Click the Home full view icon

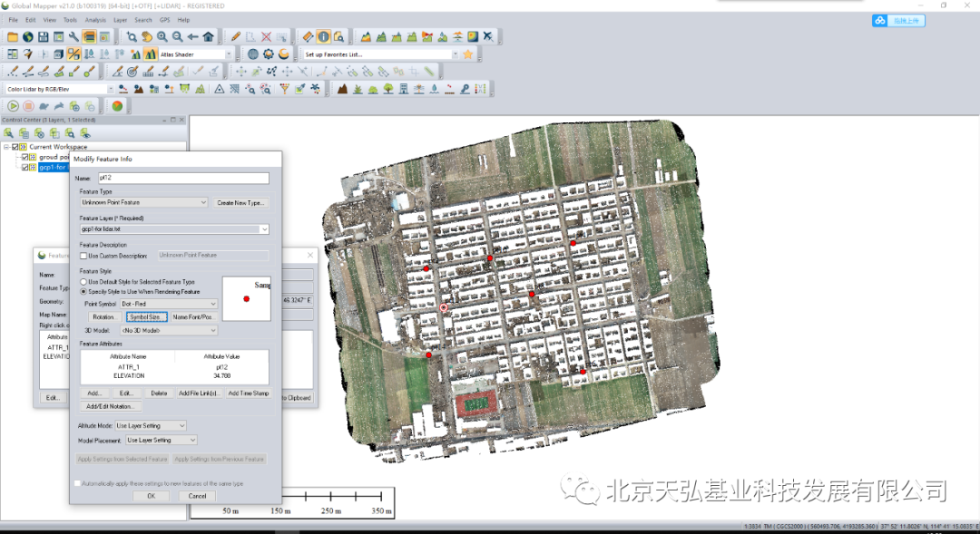coord(209,37)
